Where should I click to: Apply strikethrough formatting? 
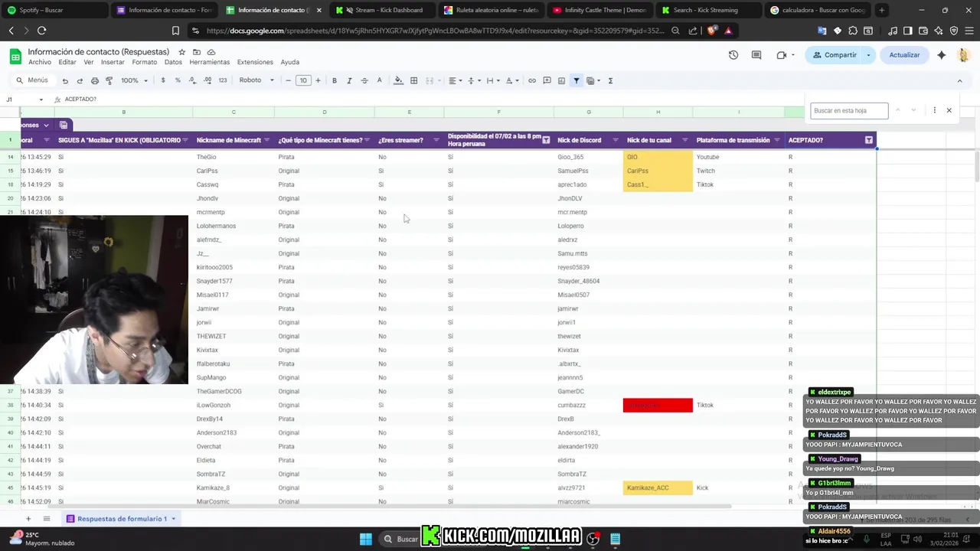364,80
